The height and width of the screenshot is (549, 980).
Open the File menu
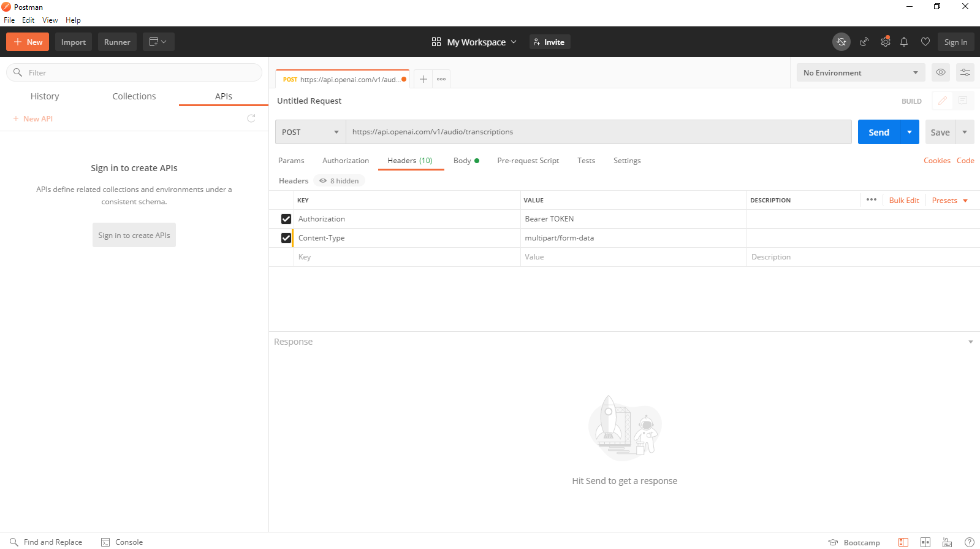click(x=9, y=20)
